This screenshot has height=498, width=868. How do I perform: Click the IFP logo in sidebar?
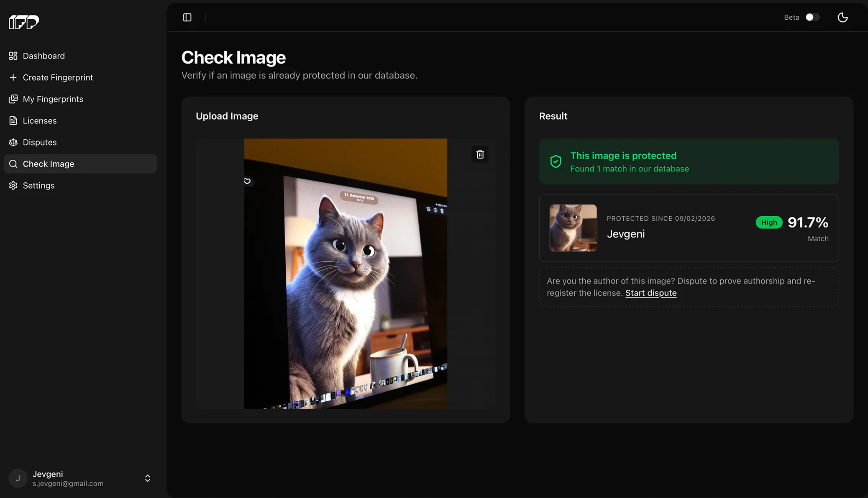pyautogui.click(x=24, y=22)
